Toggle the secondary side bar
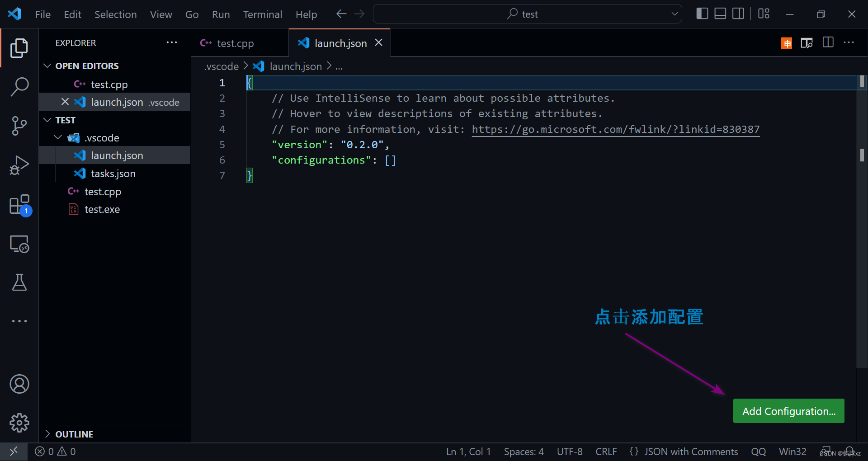The image size is (868, 461). coord(738,14)
